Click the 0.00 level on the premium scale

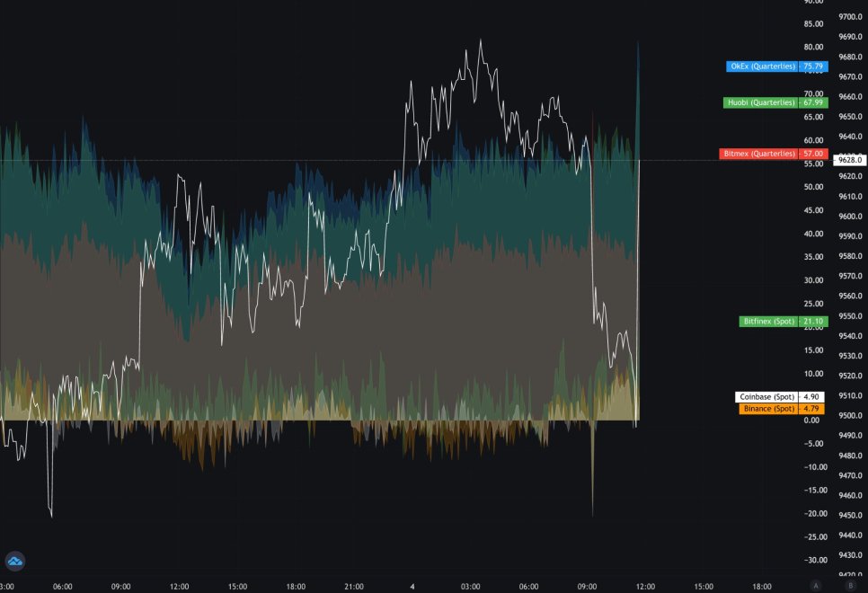[x=815, y=420]
